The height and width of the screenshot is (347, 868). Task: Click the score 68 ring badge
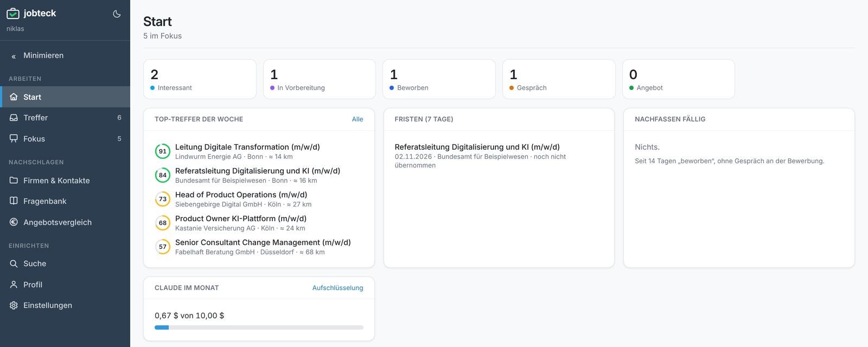163,223
